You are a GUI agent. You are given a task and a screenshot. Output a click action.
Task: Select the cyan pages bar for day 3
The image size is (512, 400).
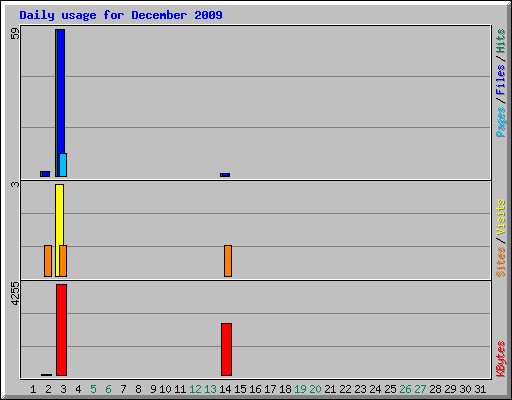coord(63,165)
